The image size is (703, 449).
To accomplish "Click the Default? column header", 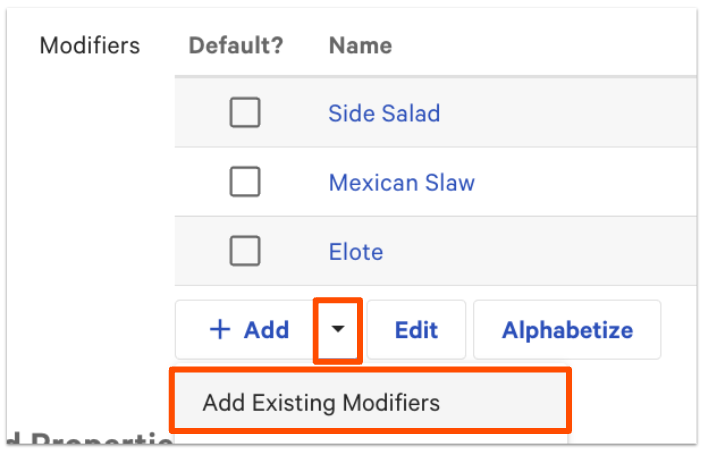I will point(236,45).
